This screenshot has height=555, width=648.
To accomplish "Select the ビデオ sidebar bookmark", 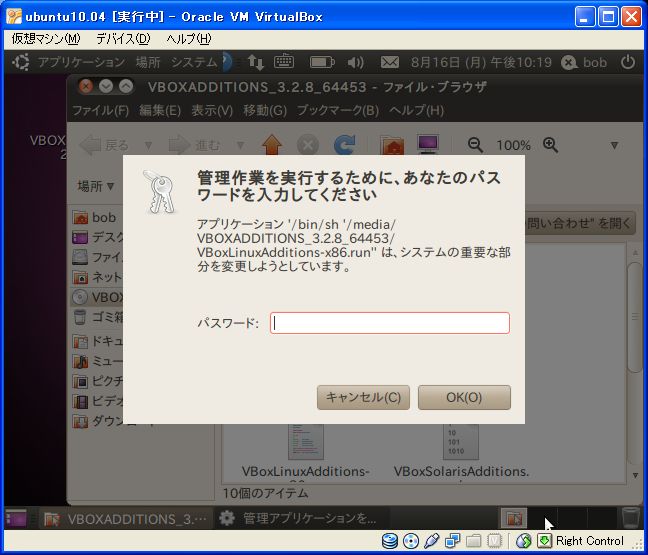I will (98, 401).
